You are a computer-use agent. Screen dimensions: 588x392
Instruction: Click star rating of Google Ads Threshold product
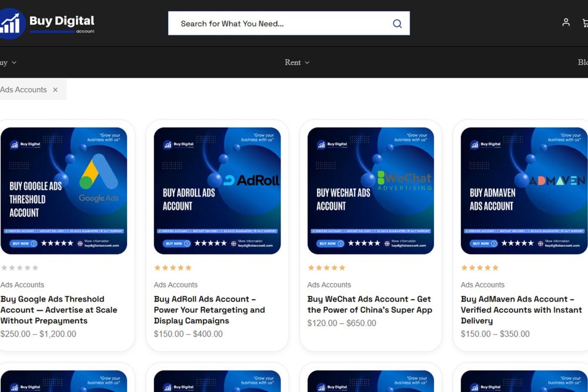tap(19, 267)
